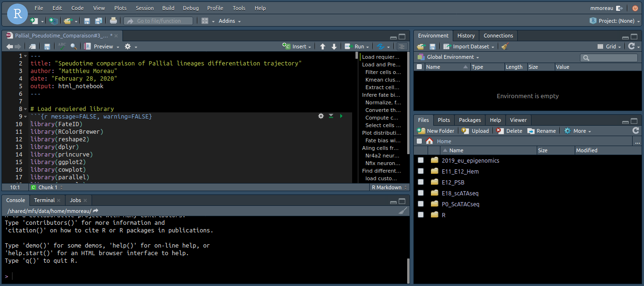Click the New Folder button
The width and height of the screenshot is (644, 286).
pos(436,130)
